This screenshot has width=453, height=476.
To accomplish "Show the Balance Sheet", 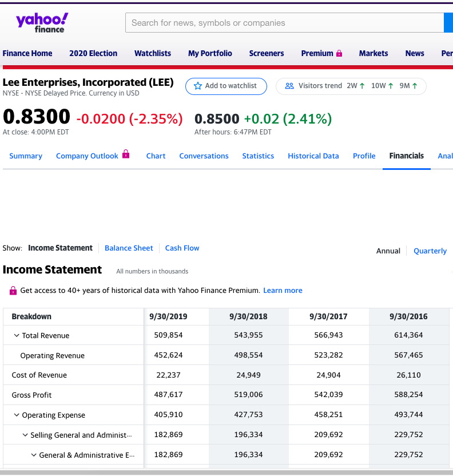I will coord(129,248).
